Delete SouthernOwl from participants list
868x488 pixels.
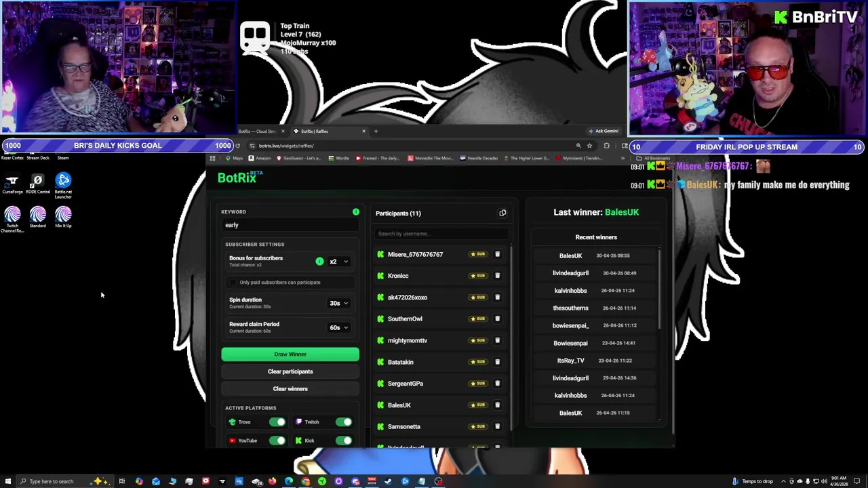pos(497,319)
